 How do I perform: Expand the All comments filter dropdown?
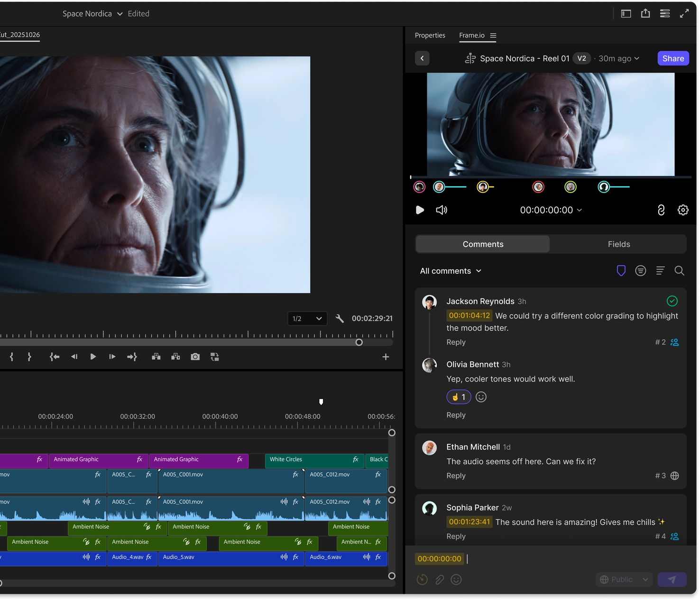451,271
